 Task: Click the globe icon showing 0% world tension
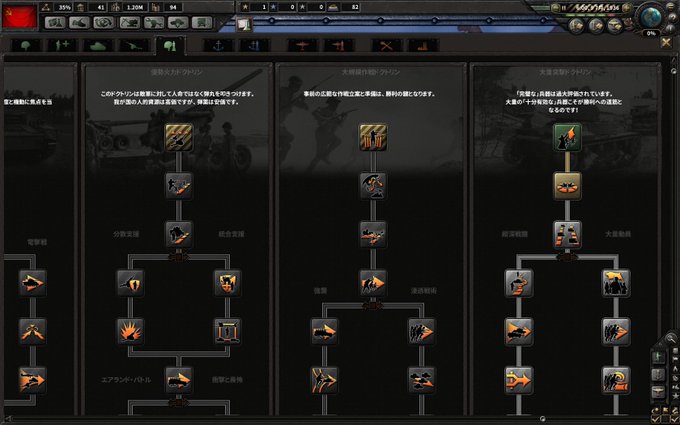tap(651, 17)
